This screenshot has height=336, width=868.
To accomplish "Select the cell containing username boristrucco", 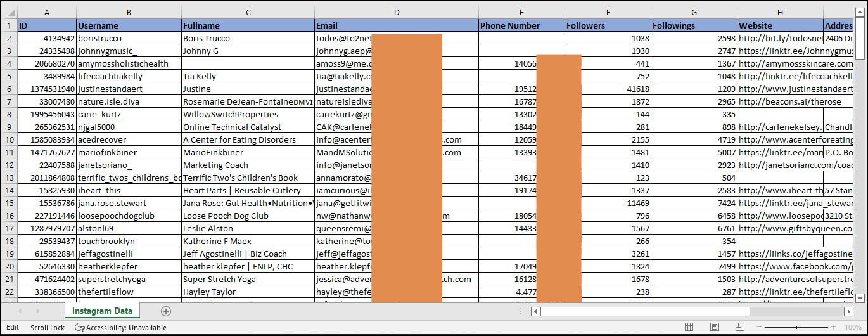I will (x=129, y=38).
